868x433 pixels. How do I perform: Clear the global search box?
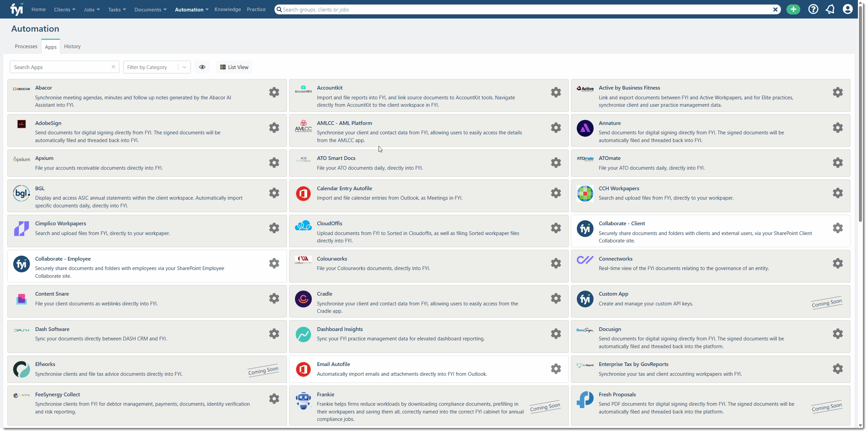(x=775, y=9)
